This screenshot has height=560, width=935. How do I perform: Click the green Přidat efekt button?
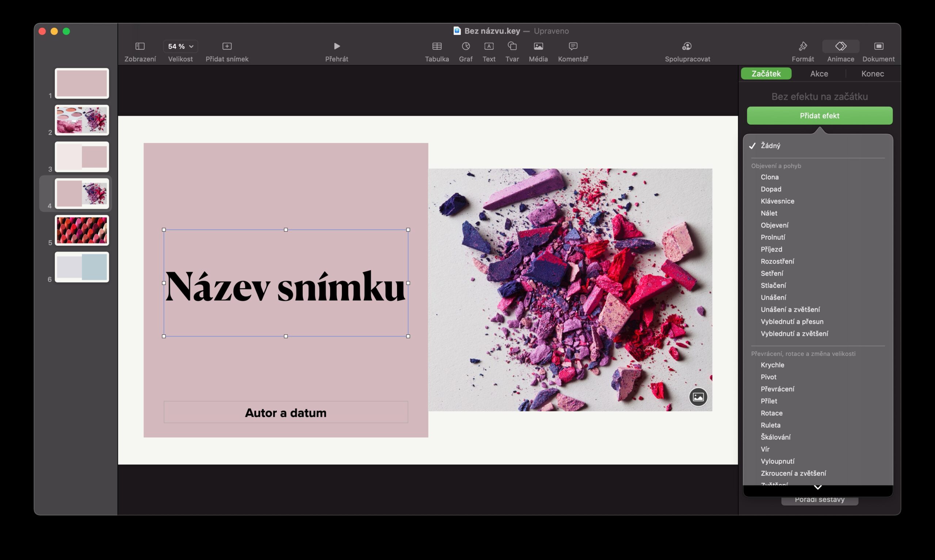[x=819, y=115]
